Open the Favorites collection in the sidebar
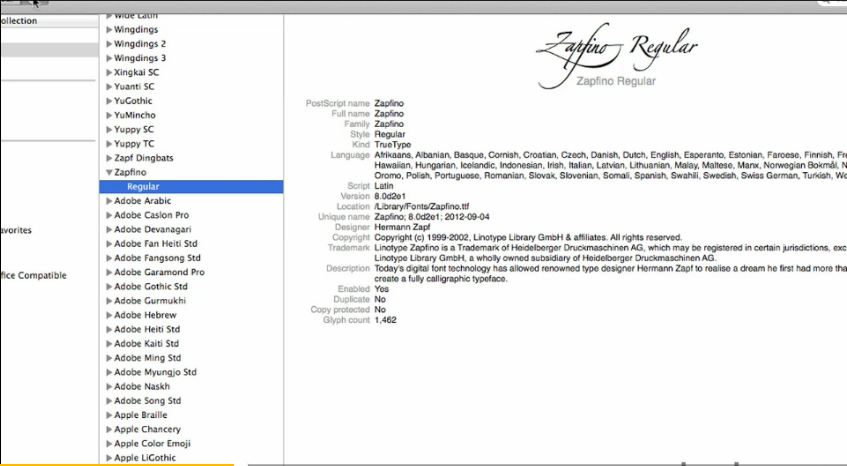The width and height of the screenshot is (847, 466). pos(16,230)
